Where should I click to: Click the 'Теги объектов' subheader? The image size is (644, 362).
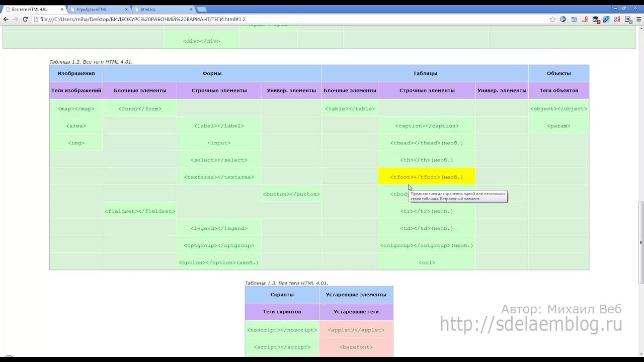tap(558, 90)
